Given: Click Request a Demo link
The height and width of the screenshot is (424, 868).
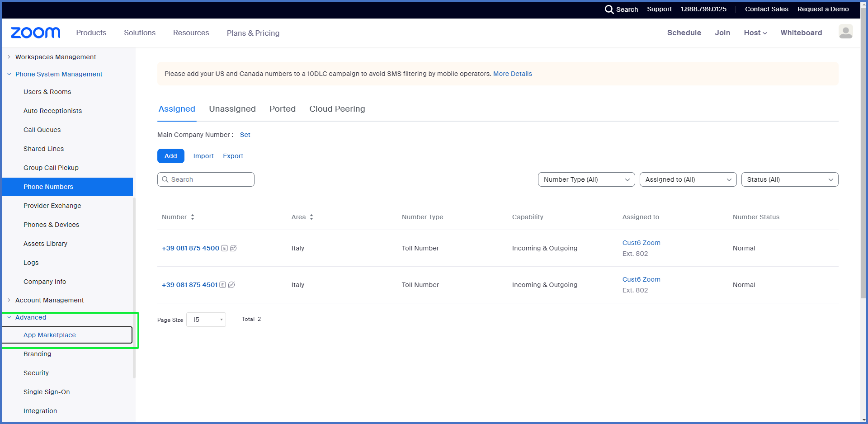Looking at the screenshot, I should (x=823, y=9).
